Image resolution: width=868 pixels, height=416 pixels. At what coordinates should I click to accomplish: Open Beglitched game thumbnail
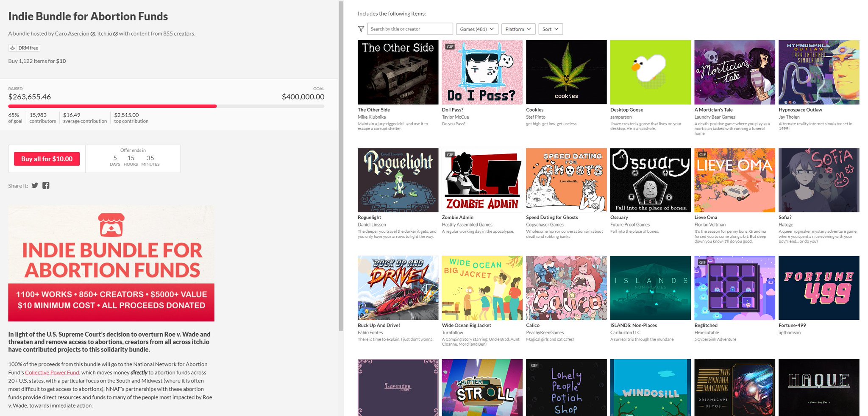click(735, 288)
